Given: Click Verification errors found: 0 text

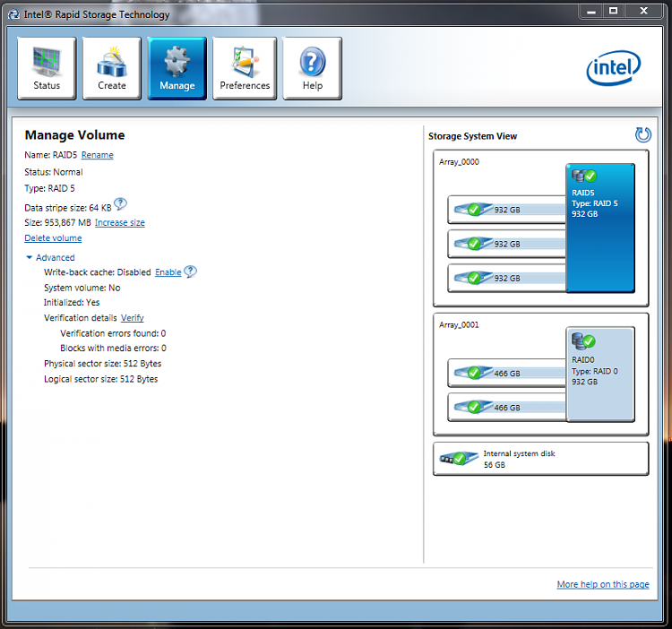Looking at the screenshot, I should click(113, 333).
